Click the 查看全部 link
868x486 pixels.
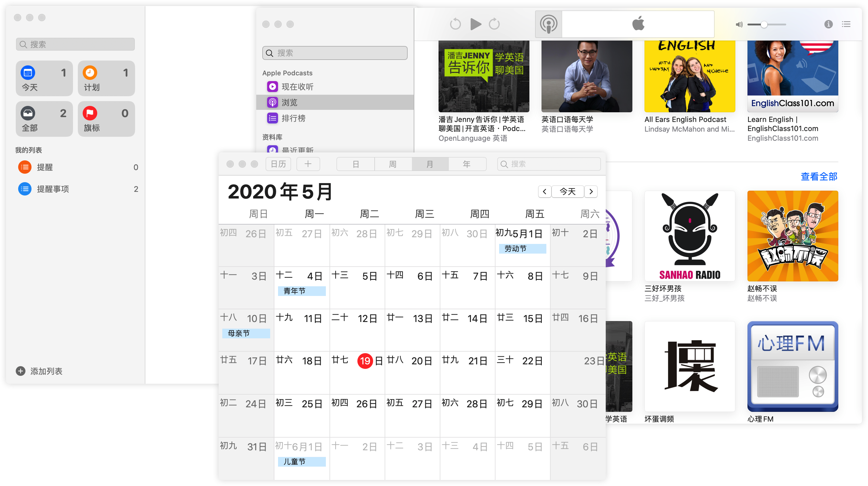pos(819,176)
